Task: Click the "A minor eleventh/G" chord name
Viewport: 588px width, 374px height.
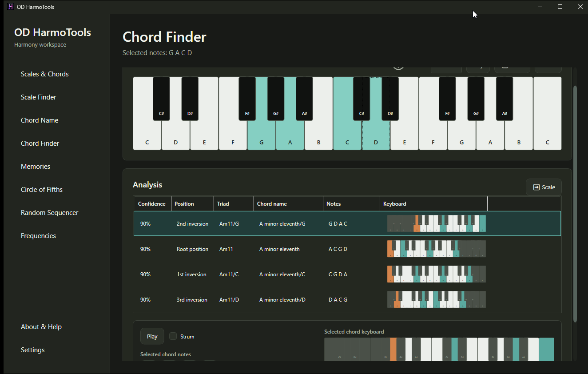Action: tap(282, 224)
